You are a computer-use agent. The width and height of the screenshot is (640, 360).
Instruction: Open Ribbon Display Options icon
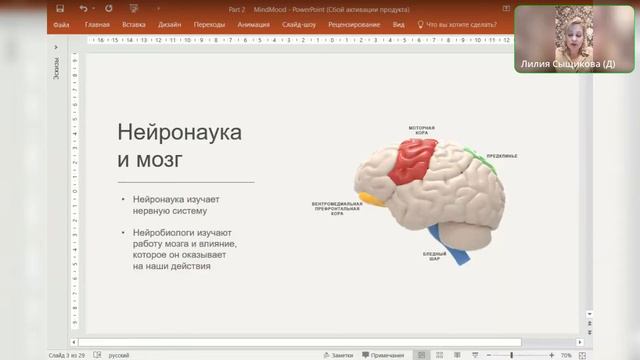[506, 9]
